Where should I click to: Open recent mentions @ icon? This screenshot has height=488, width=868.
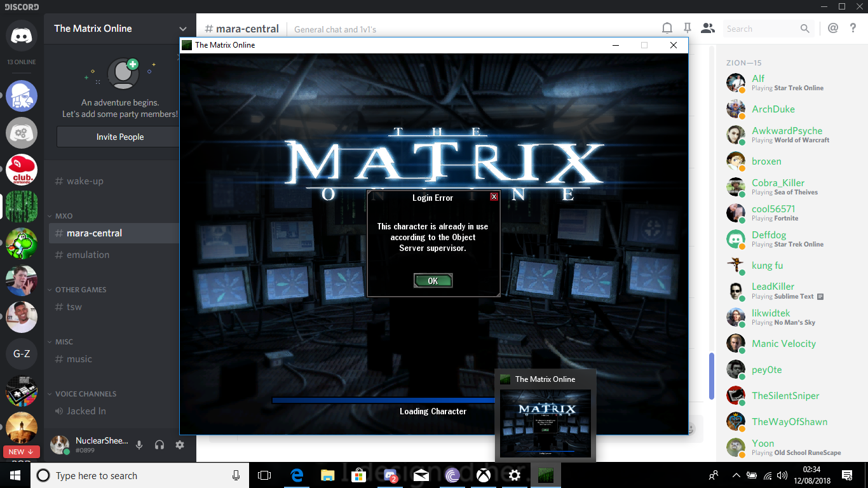(x=833, y=29)
